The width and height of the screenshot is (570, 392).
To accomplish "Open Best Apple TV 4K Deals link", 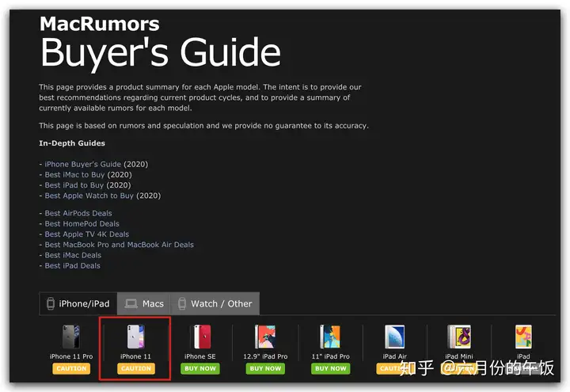I will pos(87,234).
